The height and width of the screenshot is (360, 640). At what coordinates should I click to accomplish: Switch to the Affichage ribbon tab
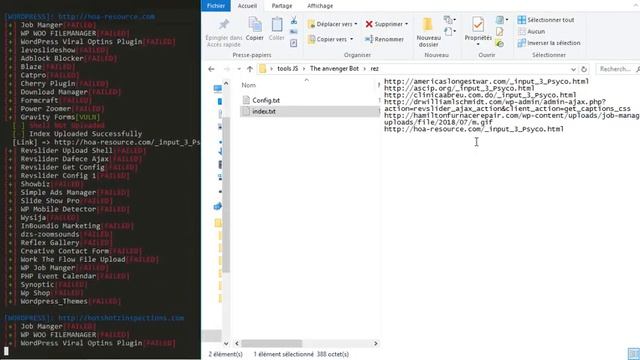(x=320, y=6)
